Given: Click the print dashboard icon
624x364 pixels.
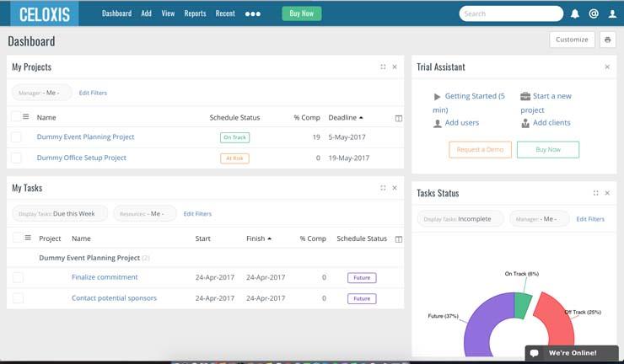Looking at the screenshot, I should tap(608, 40).
